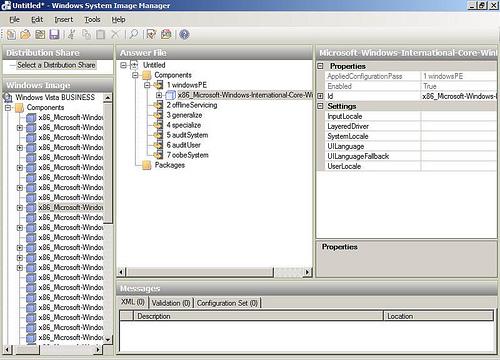The width and height of the screenshot is (500, 360).
Task: Click the Validate Answer File toolbar icon
Action: [151, 34]
